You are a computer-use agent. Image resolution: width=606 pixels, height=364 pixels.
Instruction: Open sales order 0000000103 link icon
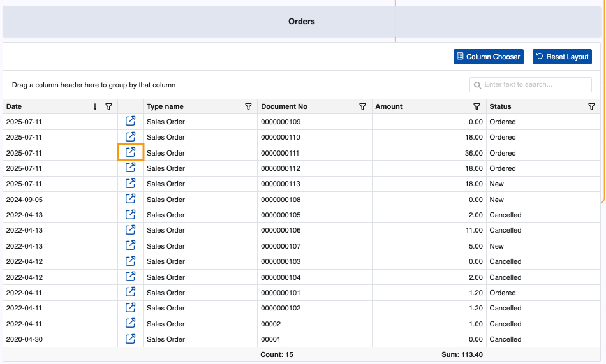click(131, 261)
